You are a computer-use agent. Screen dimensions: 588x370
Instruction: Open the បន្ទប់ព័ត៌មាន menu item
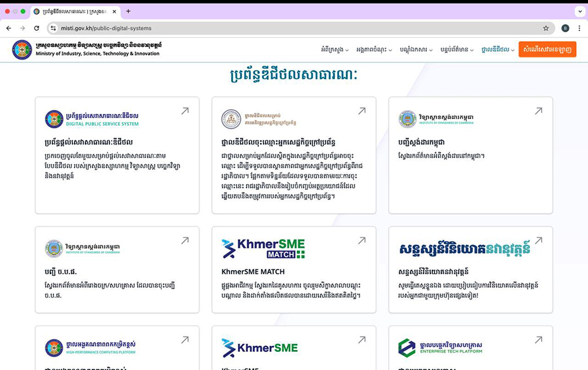457,50
